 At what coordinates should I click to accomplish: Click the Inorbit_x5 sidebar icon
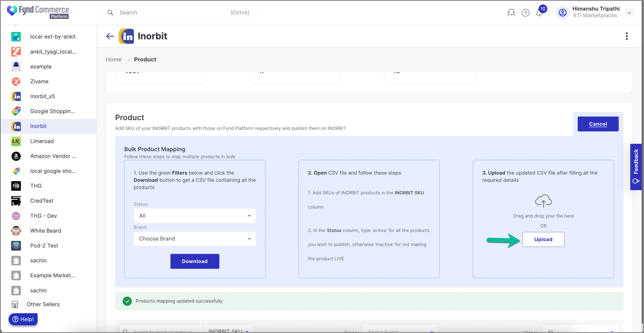[x=16, y=96]
